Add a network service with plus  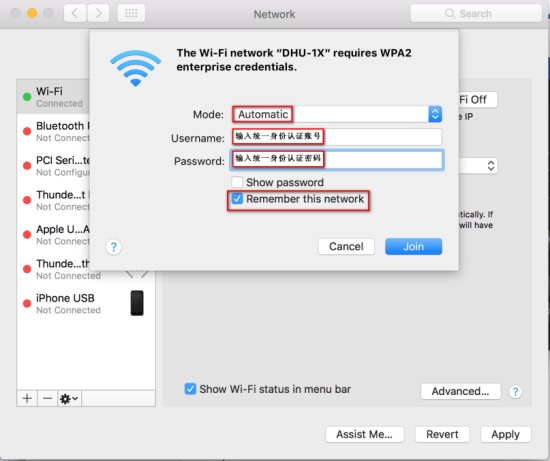coord(27,398)
